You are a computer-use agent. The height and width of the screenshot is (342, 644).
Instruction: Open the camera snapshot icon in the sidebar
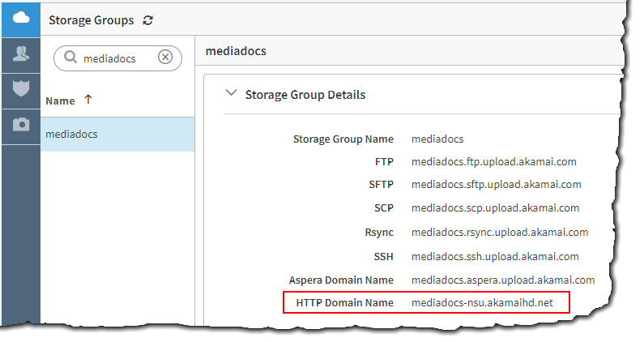tap(21, 124)
